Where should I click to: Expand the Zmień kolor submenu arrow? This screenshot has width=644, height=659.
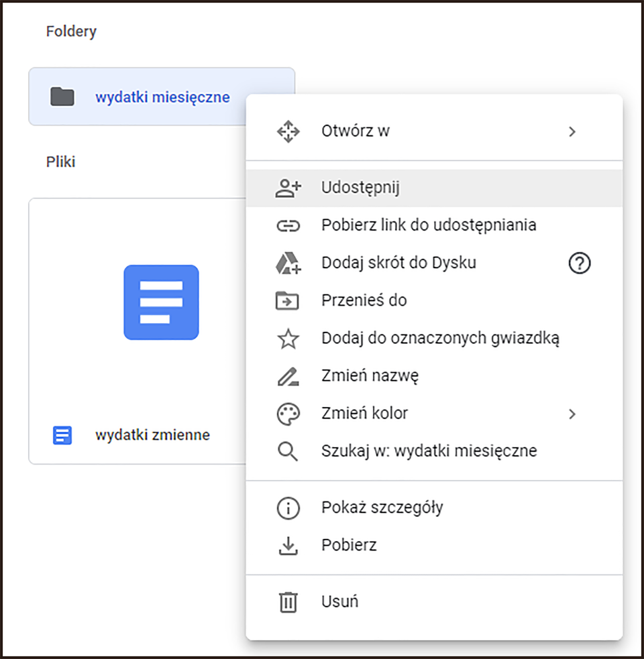tap(572, 414)
